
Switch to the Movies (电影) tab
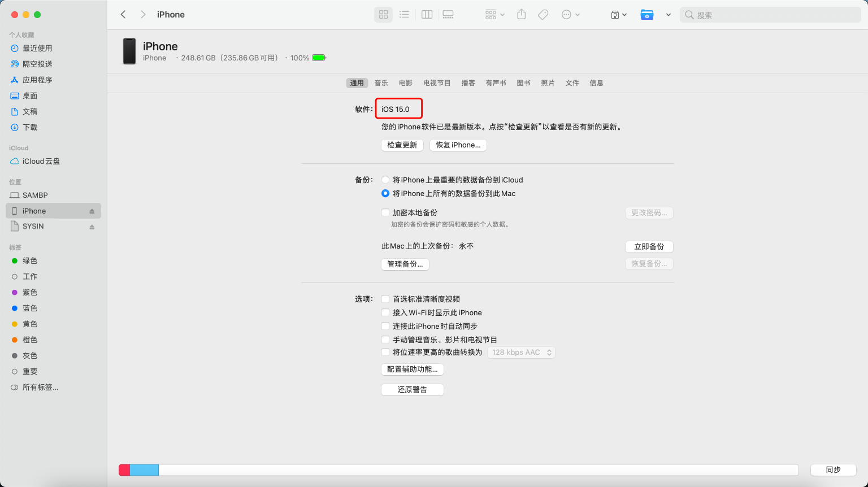pos(406,83)
